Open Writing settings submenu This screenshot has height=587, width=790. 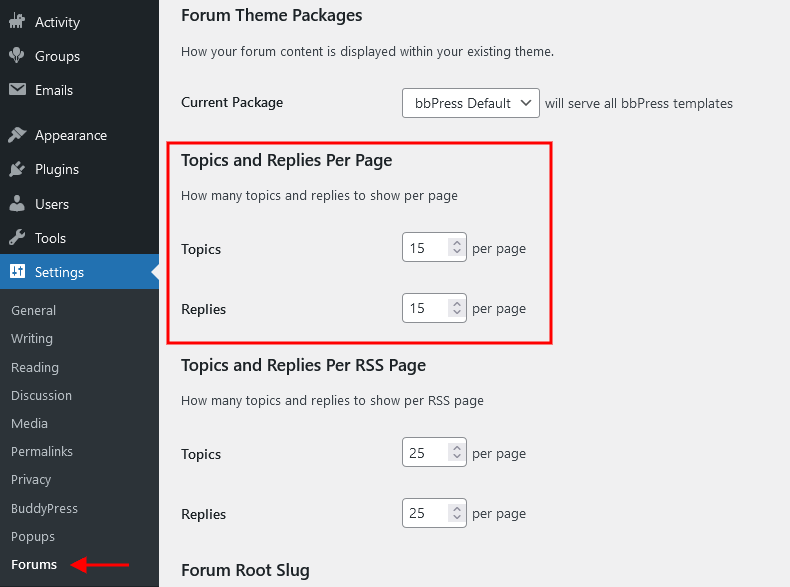[x=32, y=339]
